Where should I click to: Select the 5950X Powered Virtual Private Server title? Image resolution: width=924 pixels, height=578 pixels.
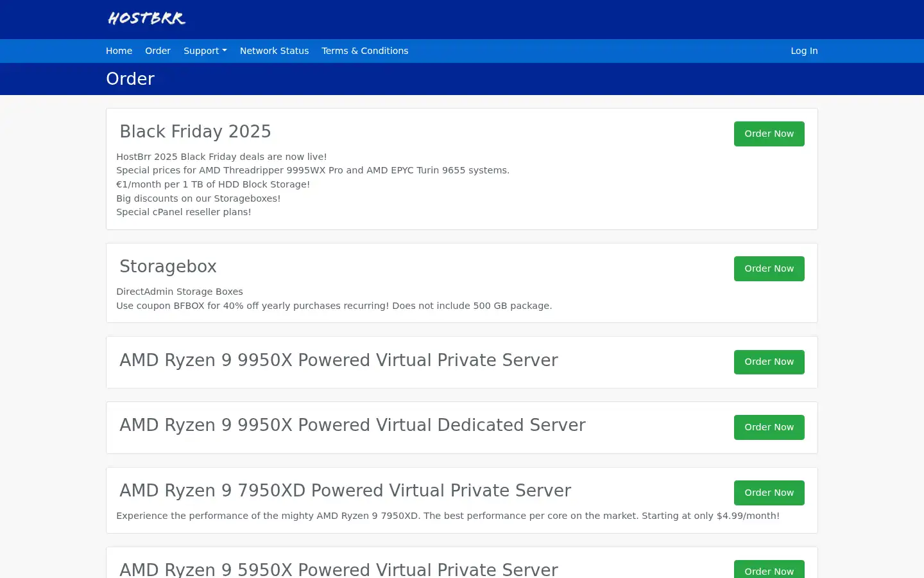pyautogui.click(x=339, y=569)
